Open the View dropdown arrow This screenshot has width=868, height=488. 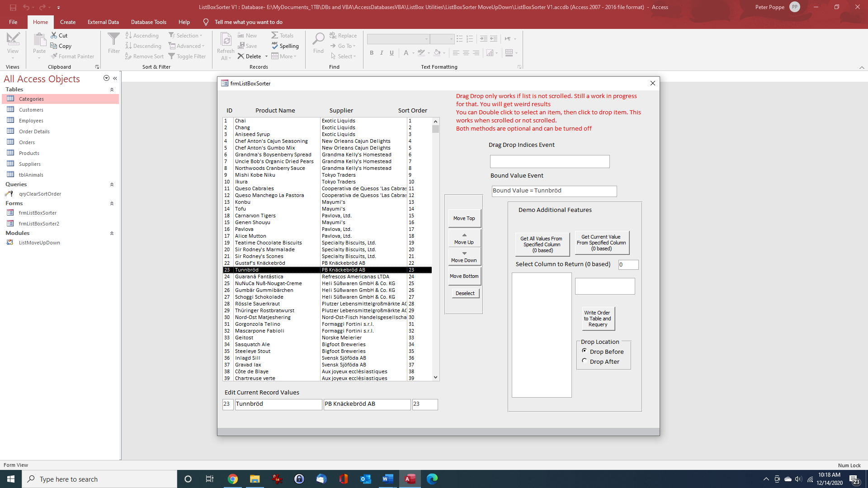point(13,58)
